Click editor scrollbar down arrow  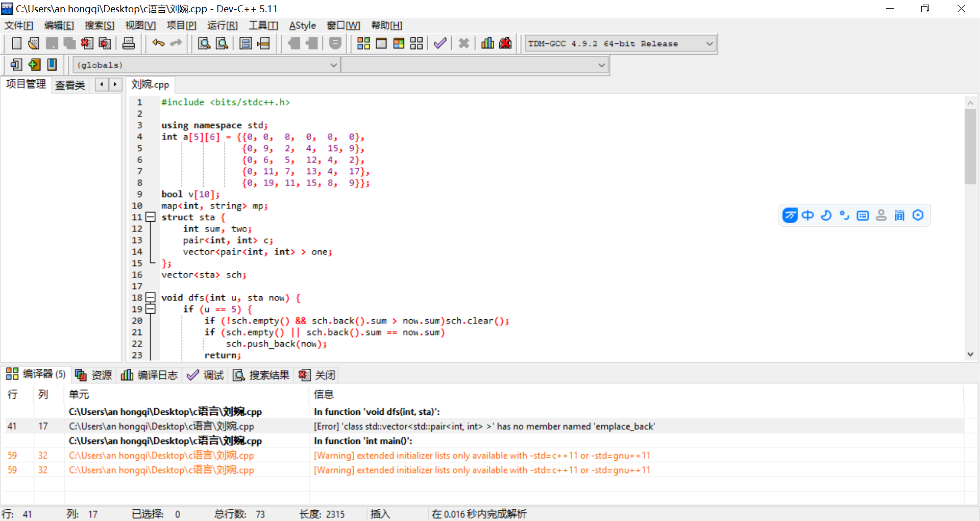click(970, 354)
